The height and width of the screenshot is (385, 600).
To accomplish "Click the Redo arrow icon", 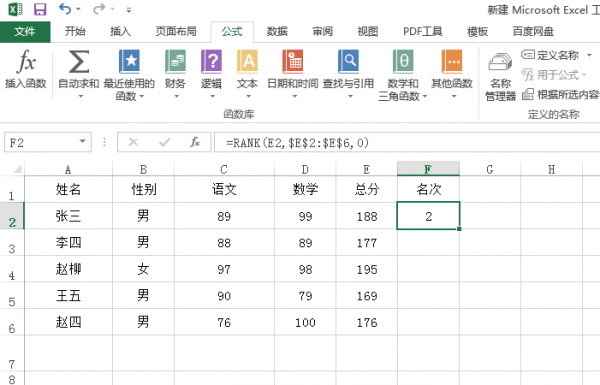I will tap(99, 9).
